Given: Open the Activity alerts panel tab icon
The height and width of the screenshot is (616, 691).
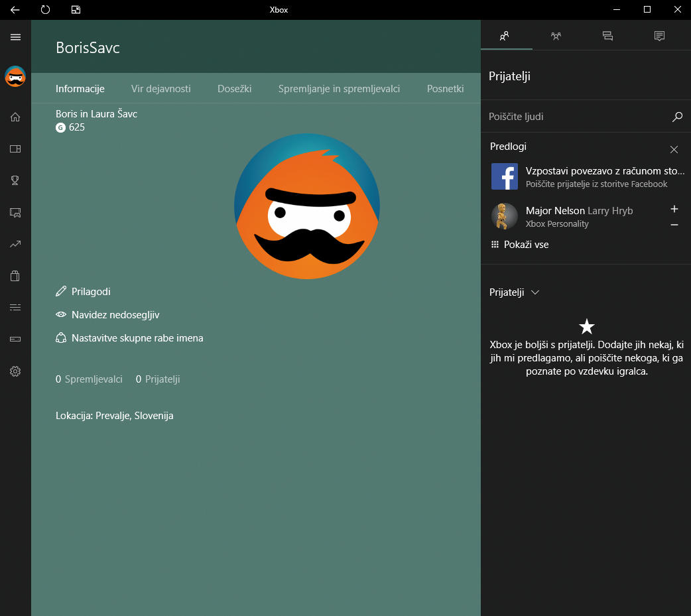Looking at the screenshot, I should tap(659, 36).
